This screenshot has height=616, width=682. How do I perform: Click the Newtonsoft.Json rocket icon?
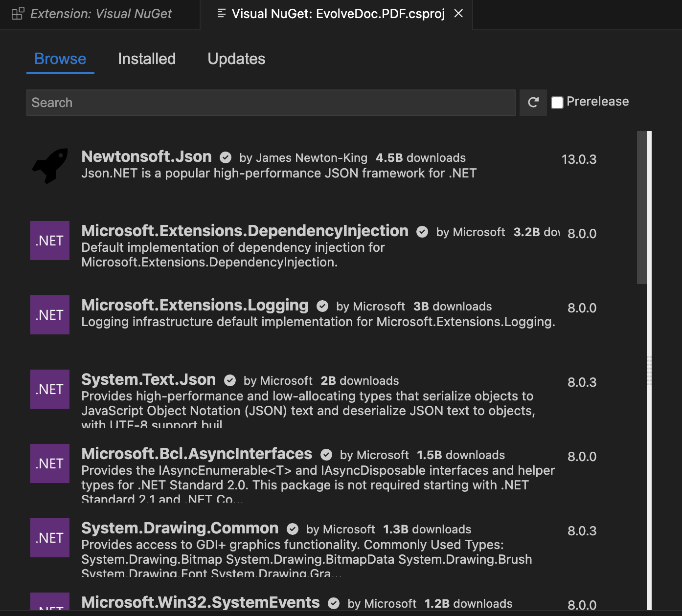pos(50,166)
